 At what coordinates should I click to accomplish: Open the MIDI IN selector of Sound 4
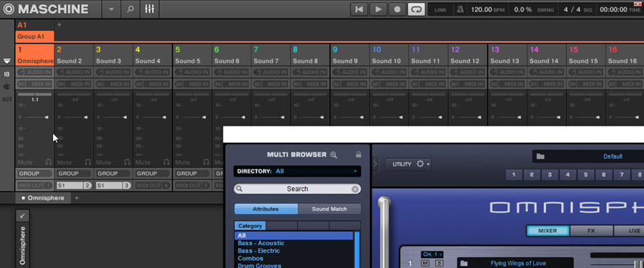153,84
